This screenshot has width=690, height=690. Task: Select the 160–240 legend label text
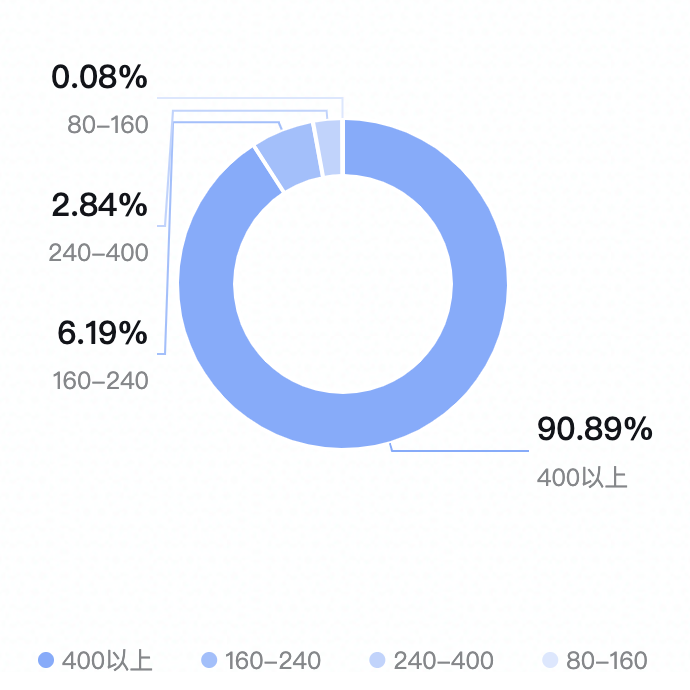(273, 661)
